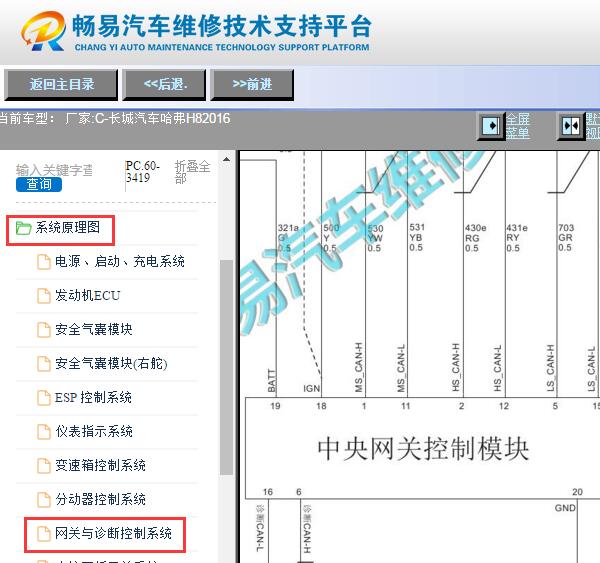The width and height of the screenshot is (600, 563).
Task: Click the 703 GR 0.5 wire label
Action: (566, 238)
